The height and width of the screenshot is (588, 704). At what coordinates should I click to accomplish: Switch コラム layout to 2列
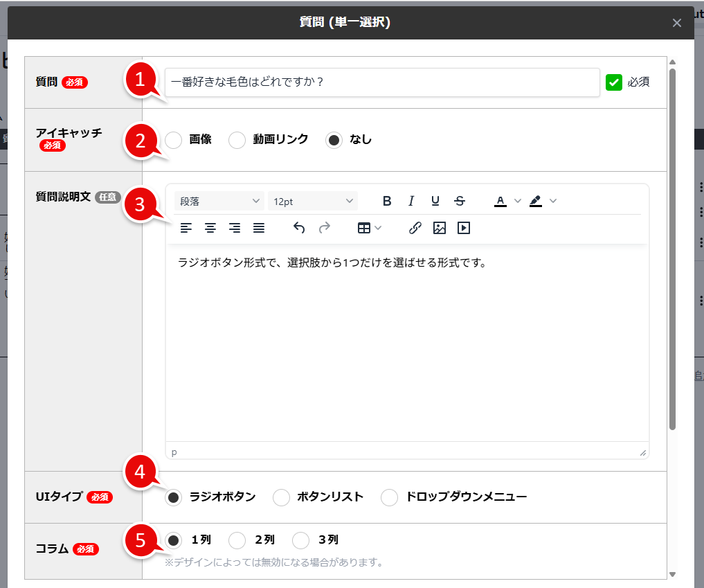237,540
